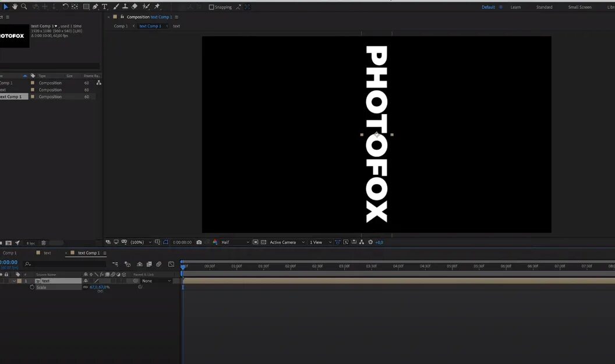
Task: Open the Composition Flowchart icon in the viewer bar
Action: (x=362, y=242)
